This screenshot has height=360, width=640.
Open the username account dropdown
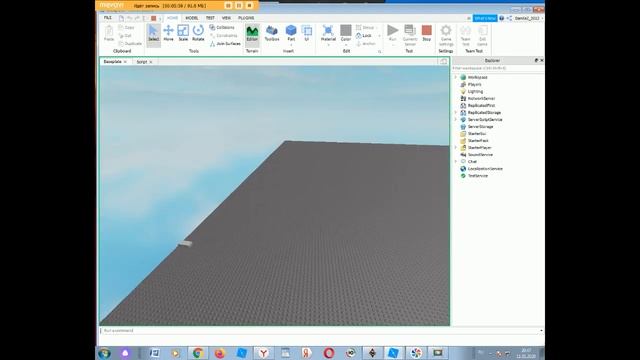click(x=529, y=18)
